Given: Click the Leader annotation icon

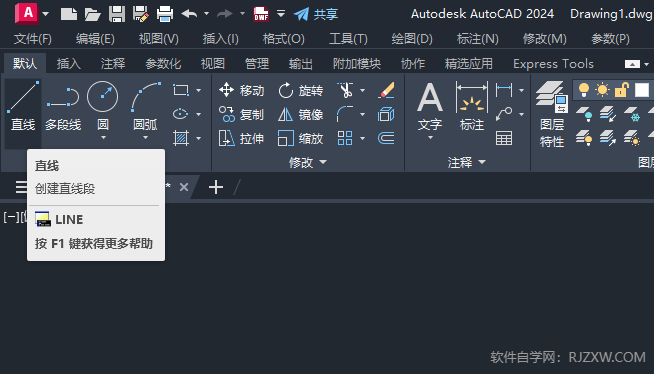Looking at the screenshot, I should click(x=504, y=114).
